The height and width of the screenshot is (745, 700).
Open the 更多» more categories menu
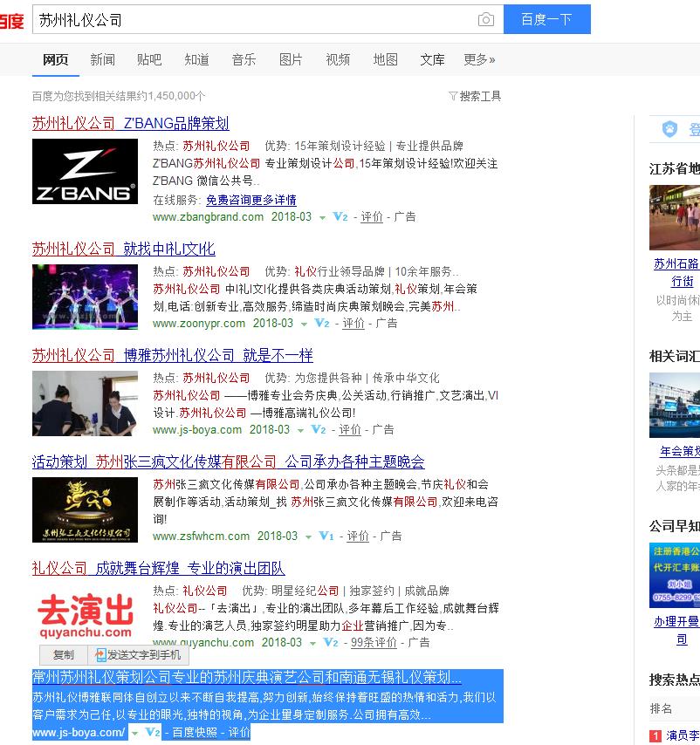tap(479, 59)
